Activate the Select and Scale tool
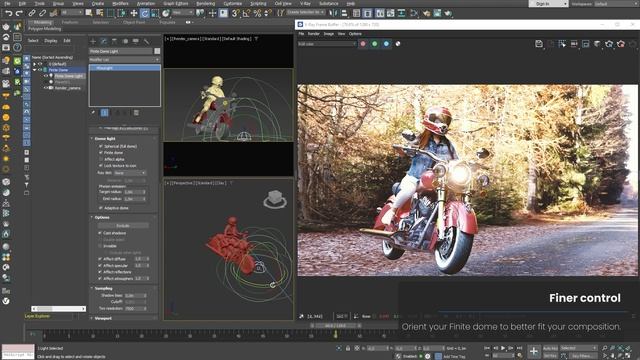This screenshot has height=360, width=640. coord(155,13)
